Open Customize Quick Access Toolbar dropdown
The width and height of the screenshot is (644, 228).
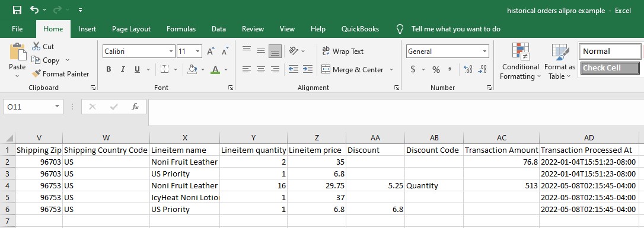(80, 10)
